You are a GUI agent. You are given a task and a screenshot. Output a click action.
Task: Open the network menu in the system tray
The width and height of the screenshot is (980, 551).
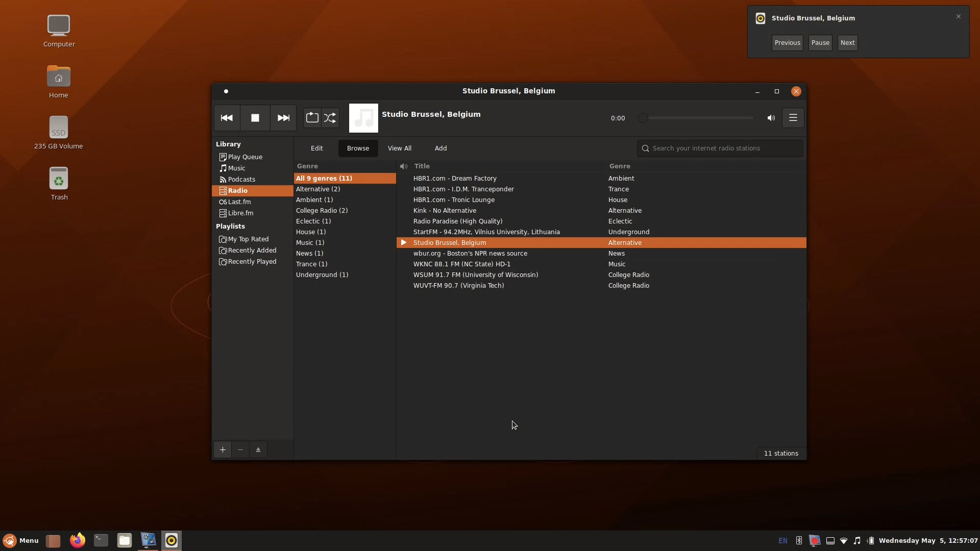(844, 541)
